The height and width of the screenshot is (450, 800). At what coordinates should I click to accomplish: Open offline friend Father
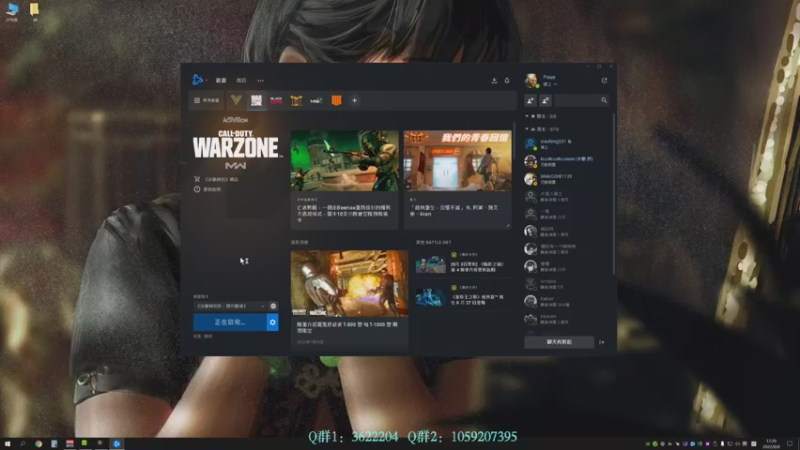pyautogui.click(x=566, y=302)
